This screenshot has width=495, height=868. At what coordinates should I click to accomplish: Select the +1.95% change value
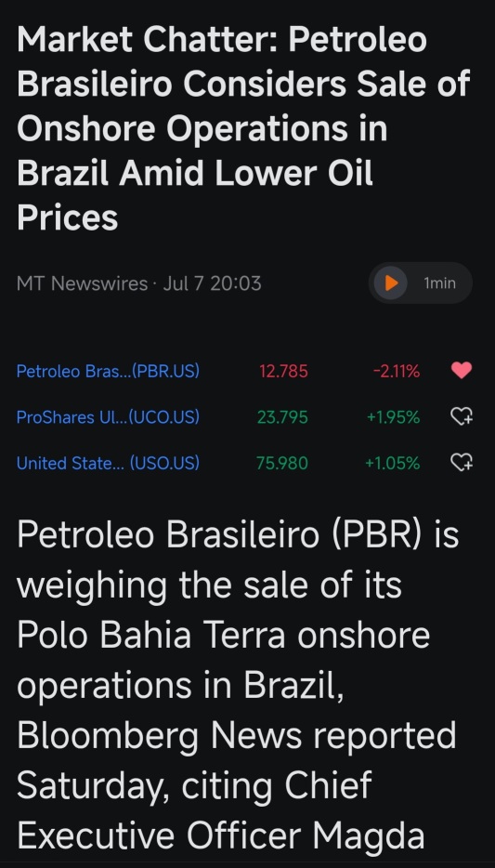click(x=393, y=417)
